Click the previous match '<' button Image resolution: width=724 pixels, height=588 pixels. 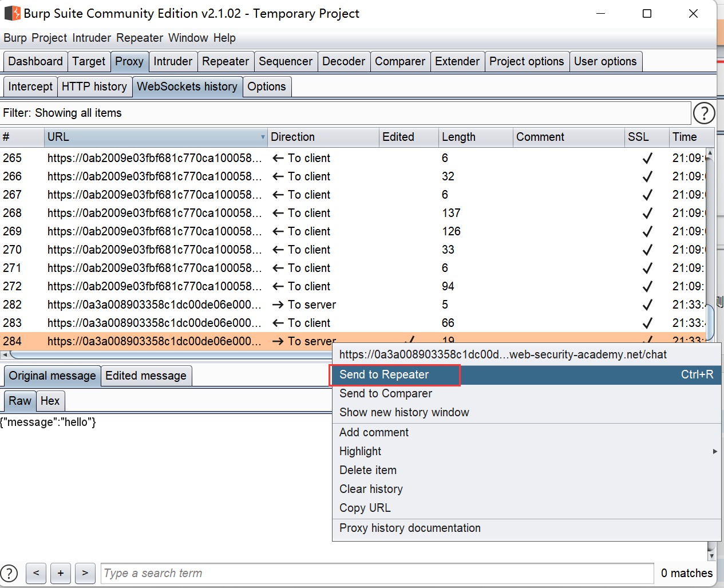[36, 573]
